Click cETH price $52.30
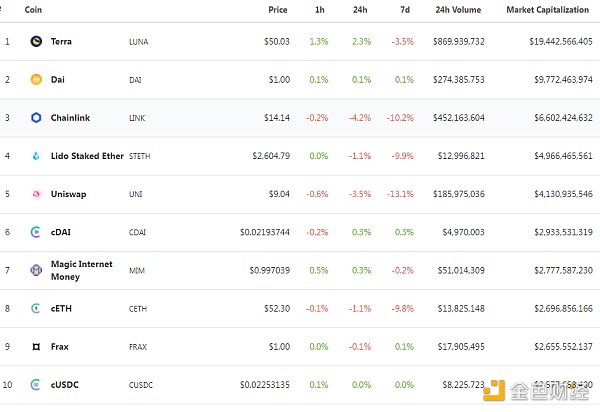 click(277, 308)
